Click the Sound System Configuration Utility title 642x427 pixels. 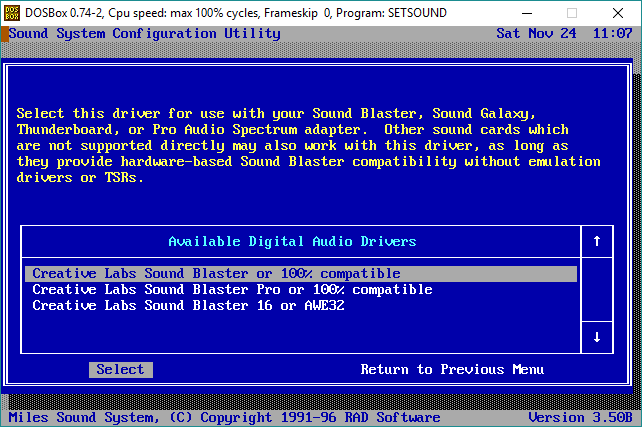pos(145,34)
